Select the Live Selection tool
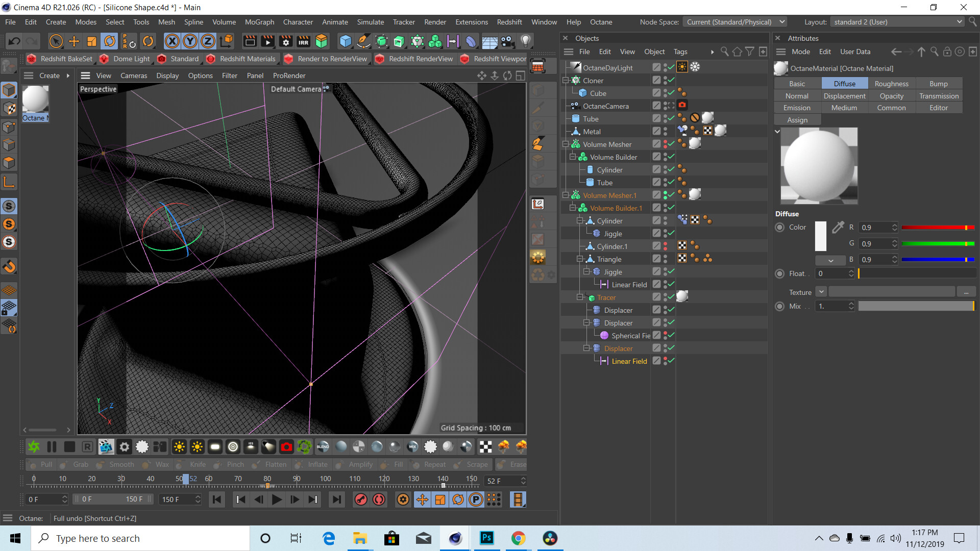 (56, 41)
